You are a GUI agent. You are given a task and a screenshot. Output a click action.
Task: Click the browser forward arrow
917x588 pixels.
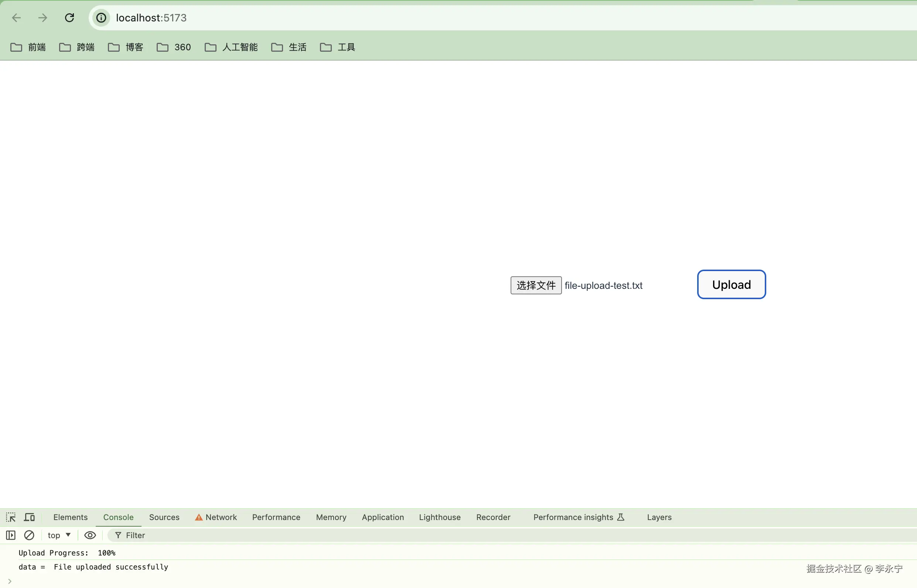[x=43, y=18]
